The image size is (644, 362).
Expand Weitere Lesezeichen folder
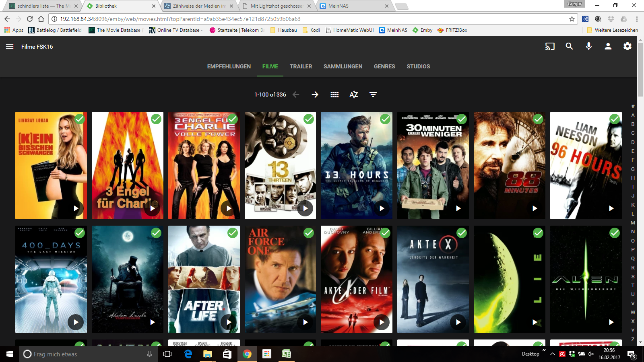612,30
